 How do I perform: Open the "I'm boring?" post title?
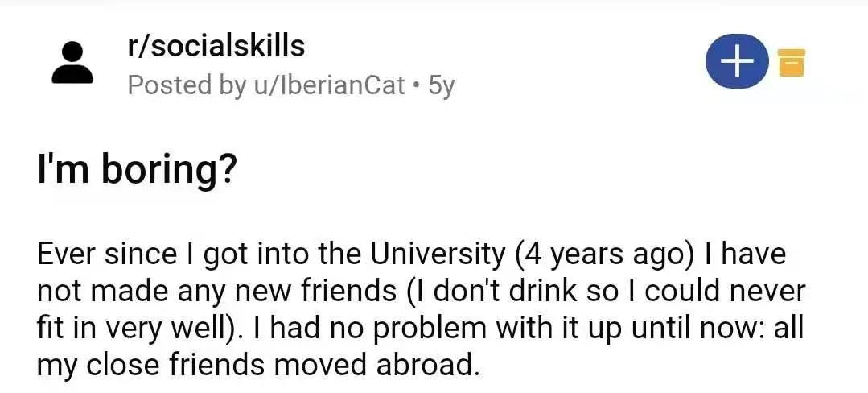pos(137,170)
